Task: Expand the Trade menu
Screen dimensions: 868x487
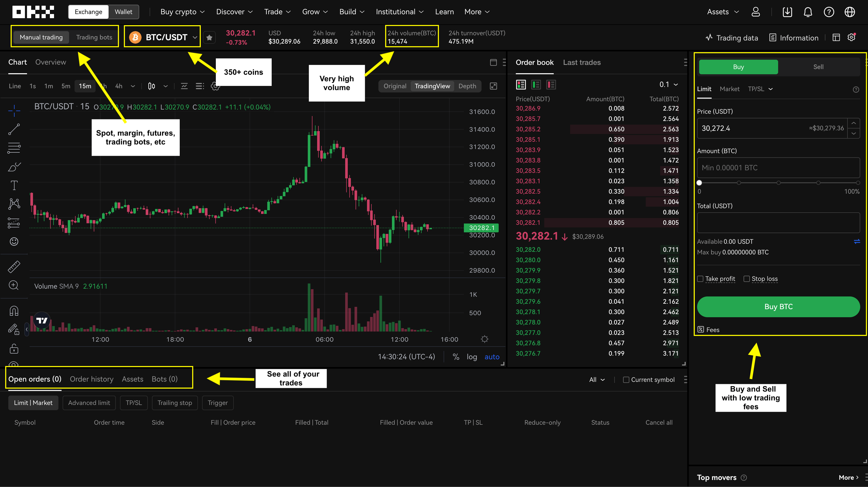Action: (x=277, y=12)
